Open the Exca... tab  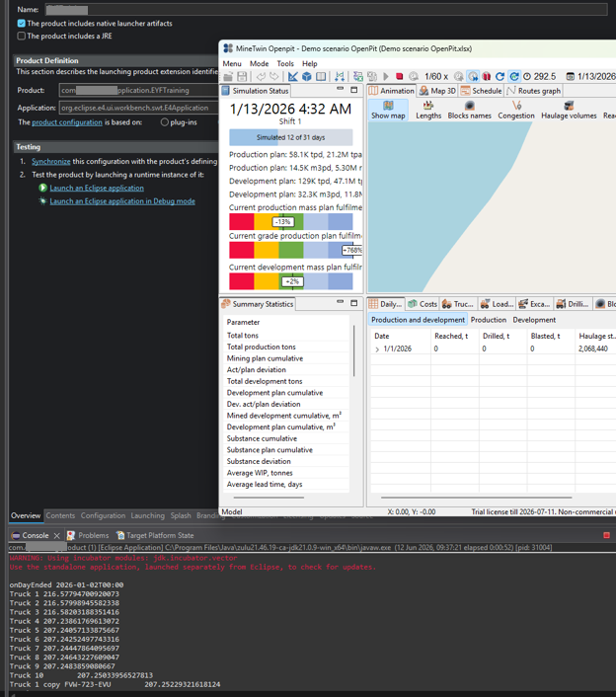pyautogui.click(x=535, y=304)
